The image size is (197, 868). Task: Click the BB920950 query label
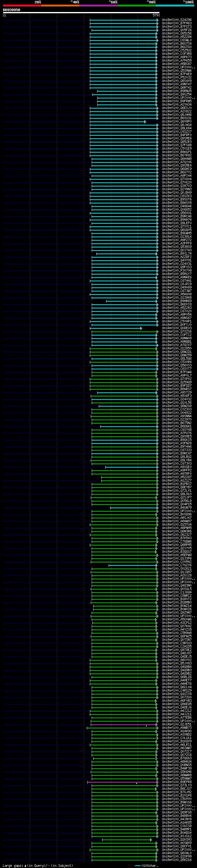(11, 10)
